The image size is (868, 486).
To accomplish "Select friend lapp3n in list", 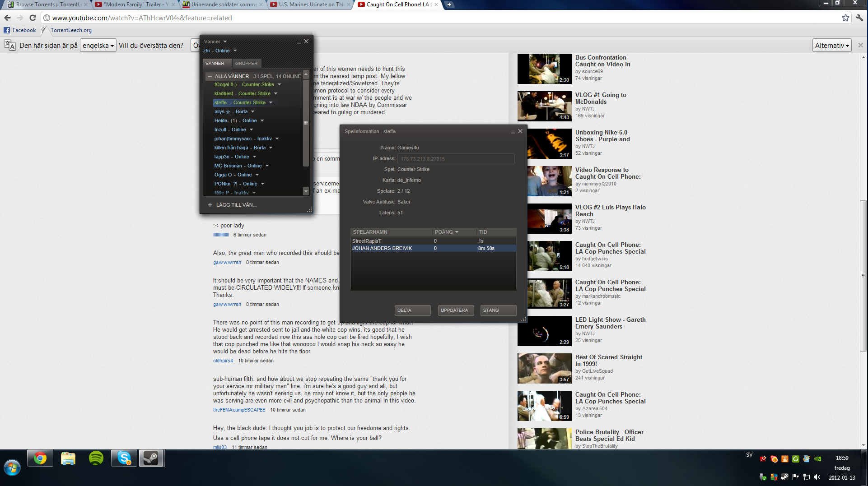I will click(232, 157).
